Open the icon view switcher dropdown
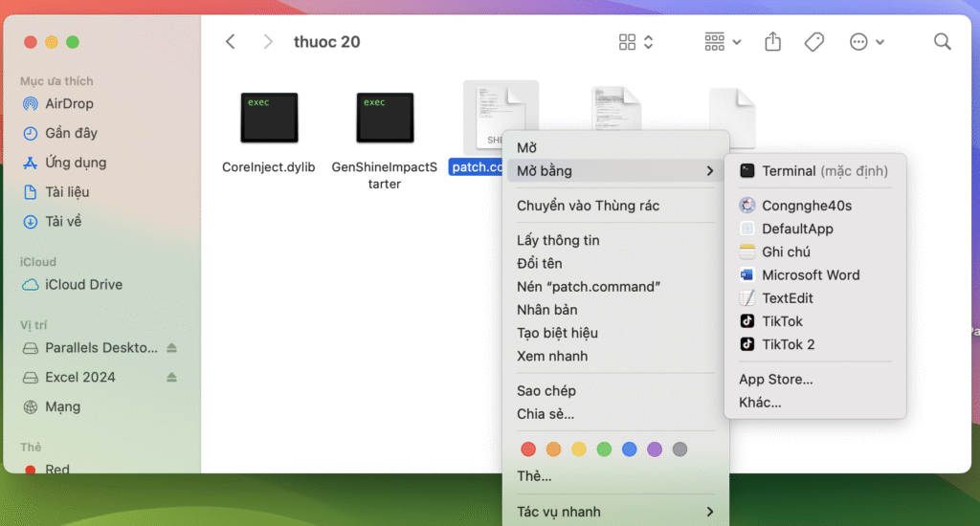 point(636,42)
